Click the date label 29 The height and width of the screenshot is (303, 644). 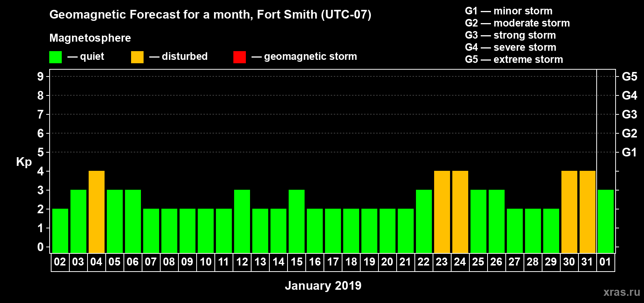pos(551,262)
